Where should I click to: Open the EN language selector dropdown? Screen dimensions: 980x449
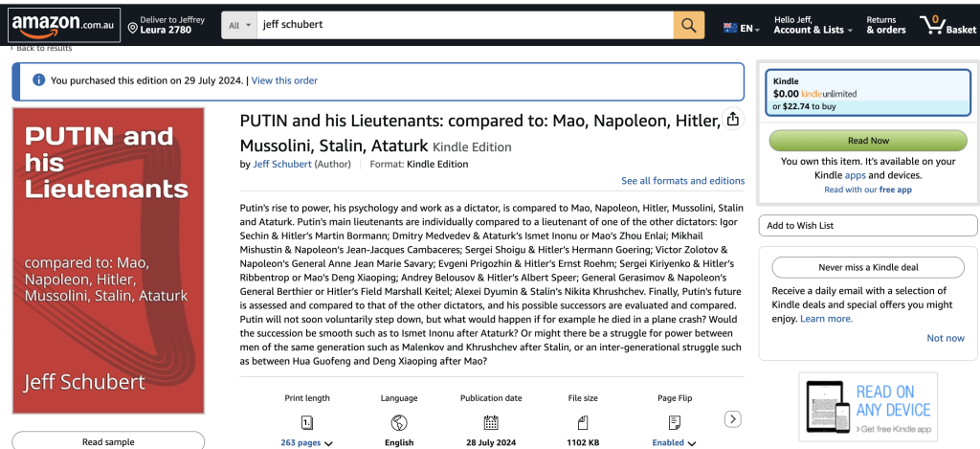click(742, 29)
